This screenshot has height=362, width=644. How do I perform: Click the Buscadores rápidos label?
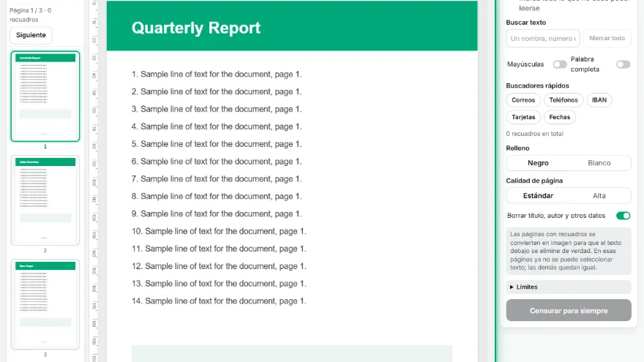tap(537, 86)
